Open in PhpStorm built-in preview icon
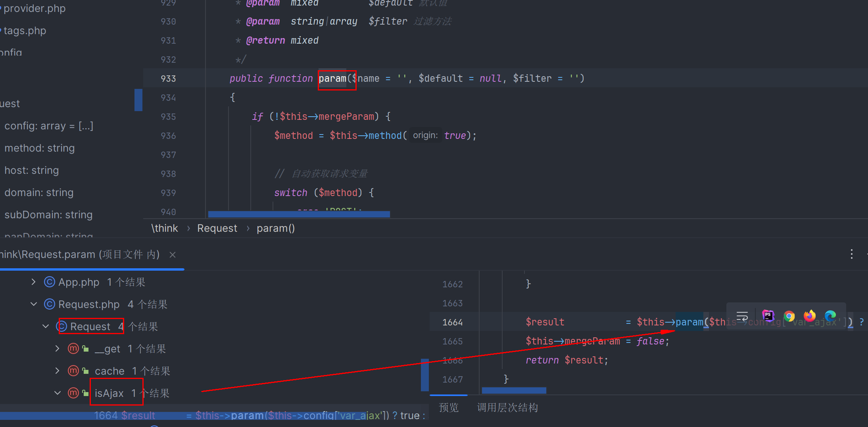The height and width of the screenshot is (427, 868). tap(768, 316)
